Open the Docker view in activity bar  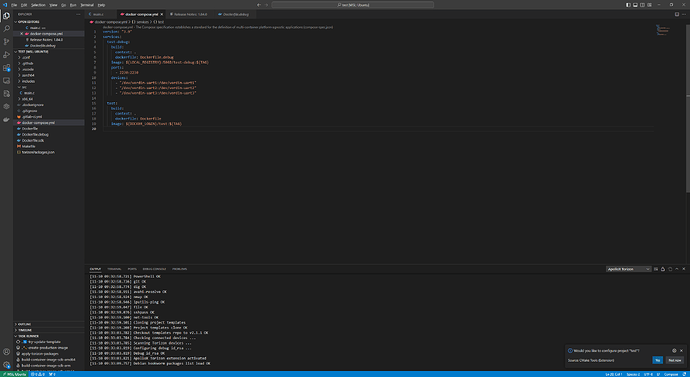(6, 119)
